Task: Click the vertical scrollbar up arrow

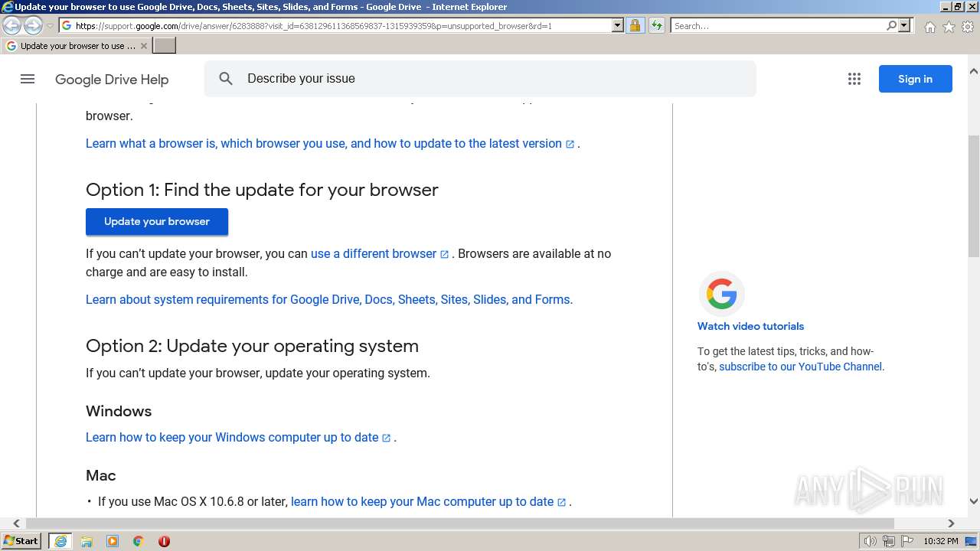Action: coord(974,71)
